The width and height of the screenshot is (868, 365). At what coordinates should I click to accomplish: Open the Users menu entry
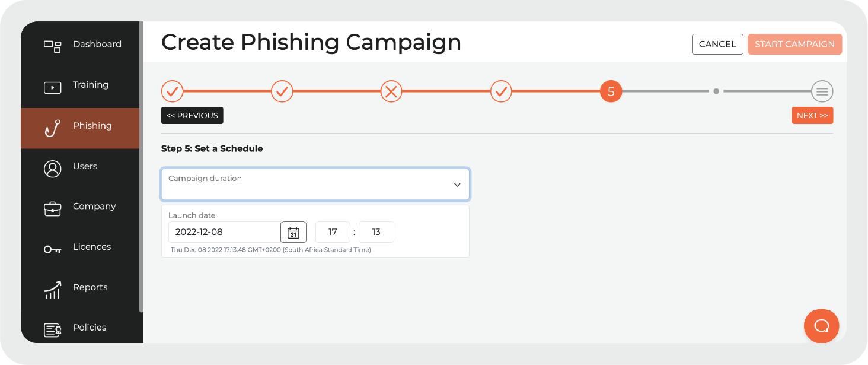85,166
